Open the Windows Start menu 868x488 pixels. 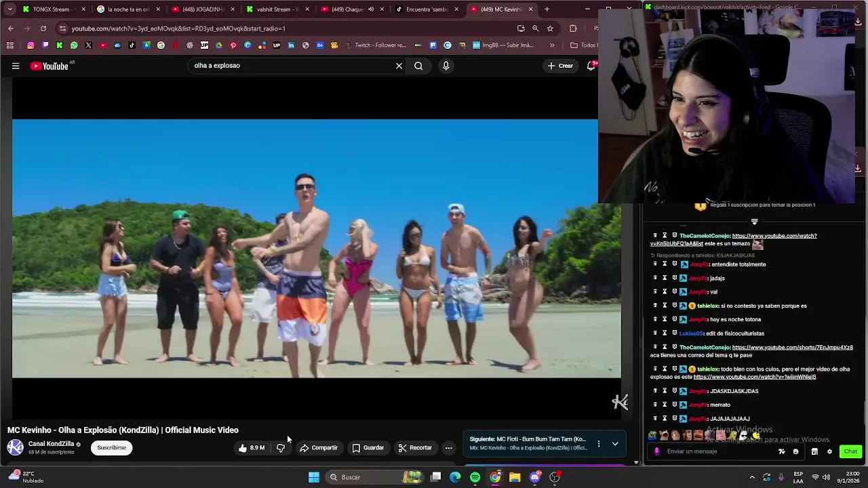[x=314, y=477]
